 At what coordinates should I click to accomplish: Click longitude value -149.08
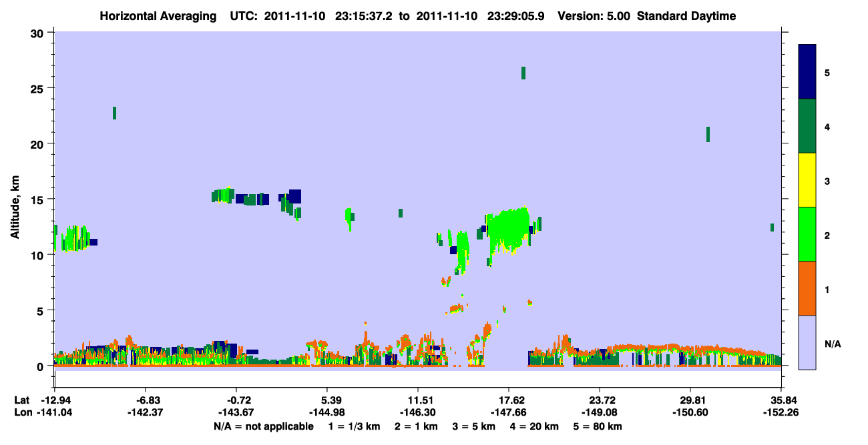tap(600, 412)
